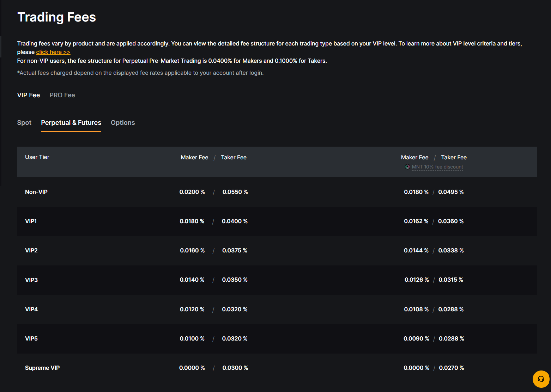
Task: Click VIP3 maker fee 0.0140 %
Action: coord(192,280)
